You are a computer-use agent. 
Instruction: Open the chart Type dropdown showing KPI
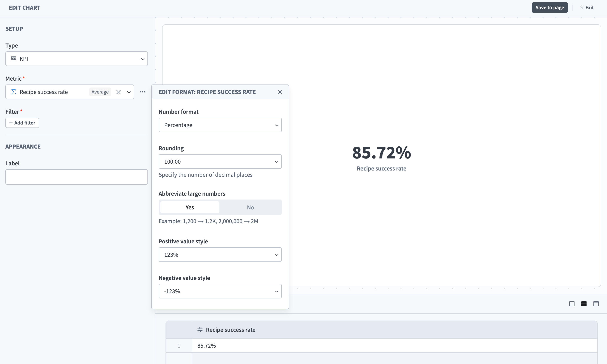[77, 59]
